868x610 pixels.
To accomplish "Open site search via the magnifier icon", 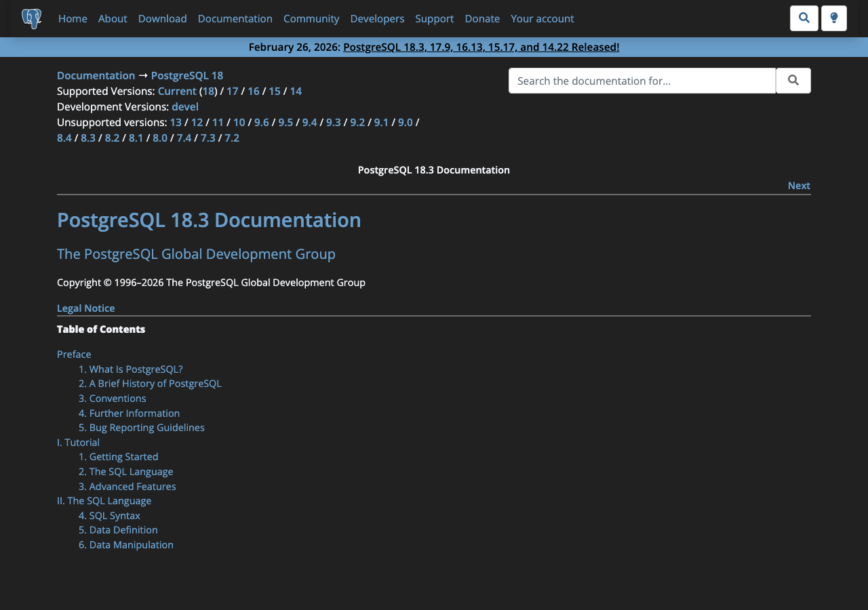I will (x=804, y=17).
